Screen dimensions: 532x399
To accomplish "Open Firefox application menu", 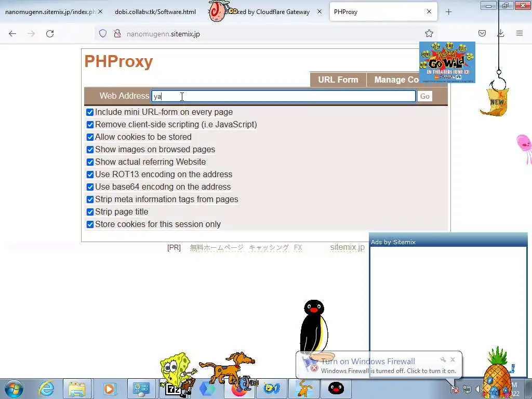I will click(x=520, y=33).
